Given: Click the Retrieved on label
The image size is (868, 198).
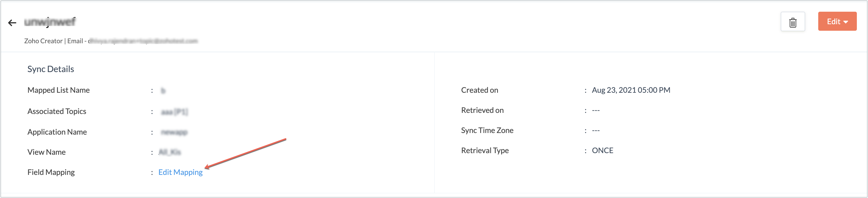Looking at the screenshot, I should pyautogui.click(x=482, y=110).
